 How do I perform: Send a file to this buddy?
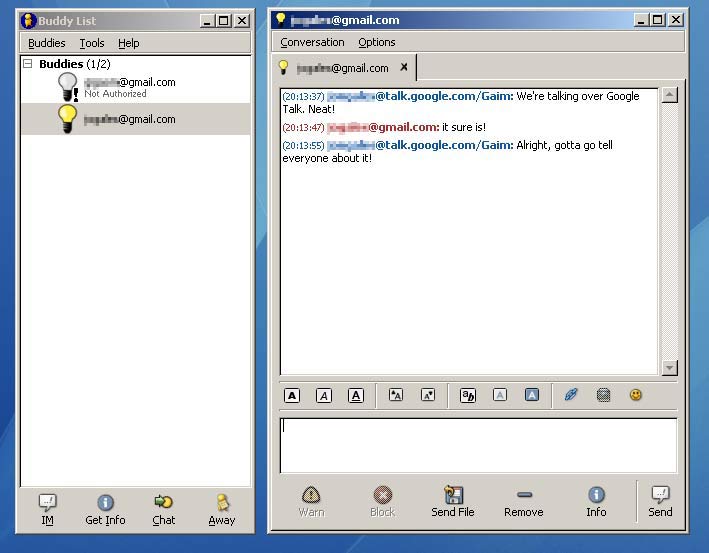pos(453,501)
